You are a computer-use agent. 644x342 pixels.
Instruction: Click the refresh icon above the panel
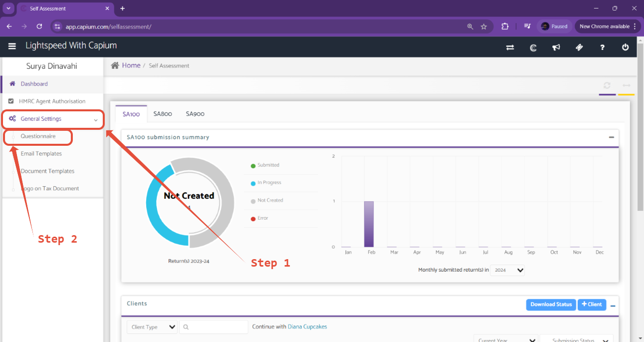(607, 85)
